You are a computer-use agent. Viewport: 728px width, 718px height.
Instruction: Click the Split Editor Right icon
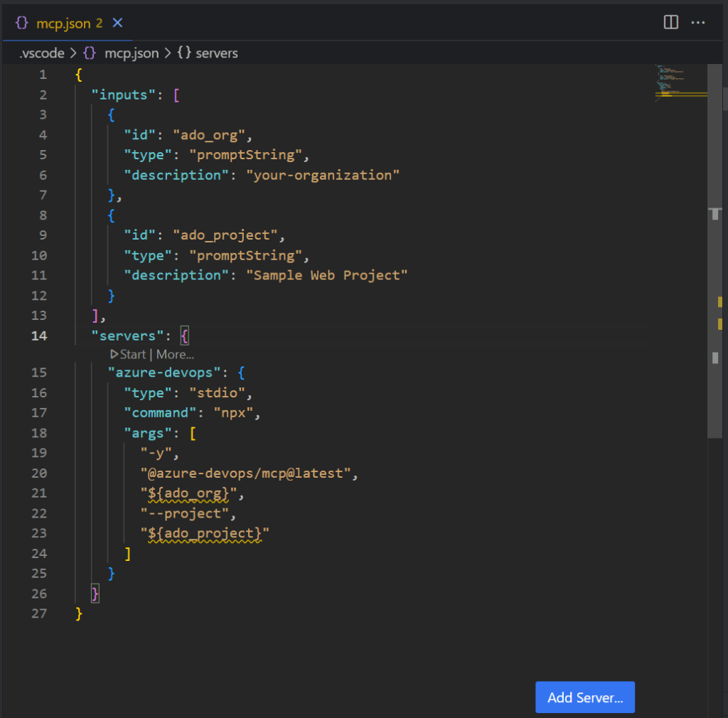tap(670, 23)
